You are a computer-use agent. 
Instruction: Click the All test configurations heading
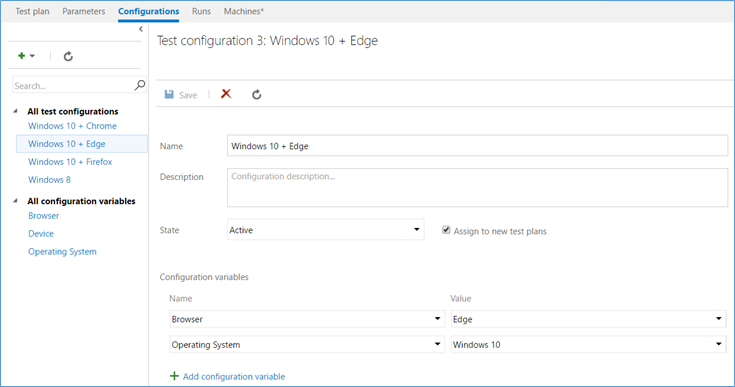pos(73,111)
